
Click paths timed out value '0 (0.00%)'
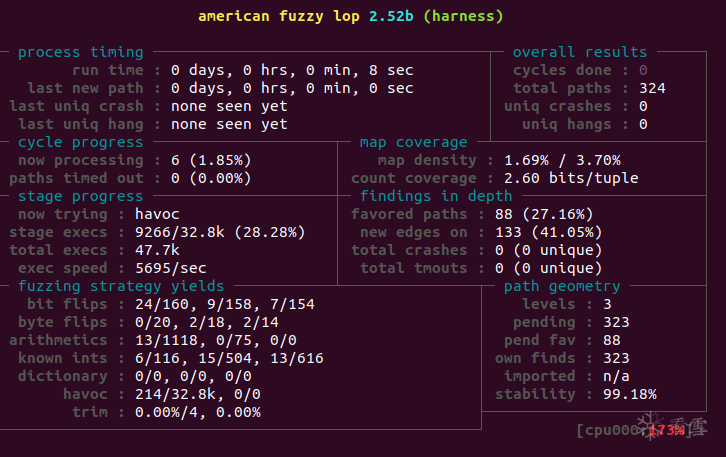(211, 179)
